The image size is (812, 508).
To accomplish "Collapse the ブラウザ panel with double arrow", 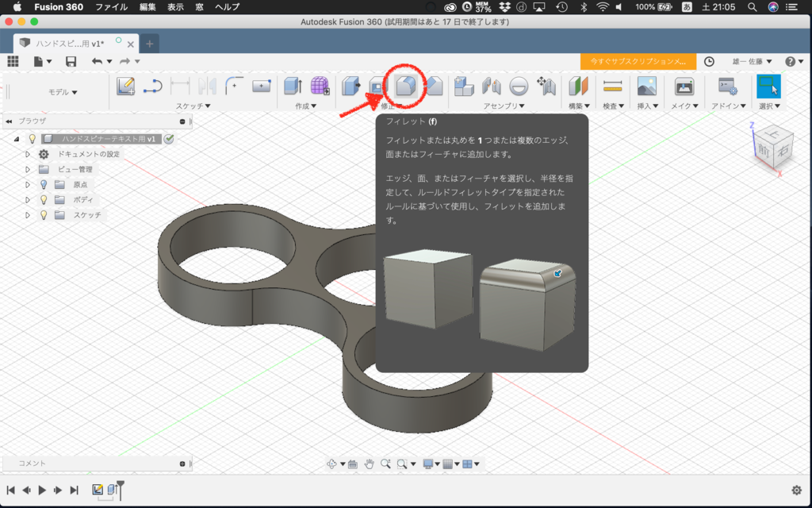I will (9, 121).
